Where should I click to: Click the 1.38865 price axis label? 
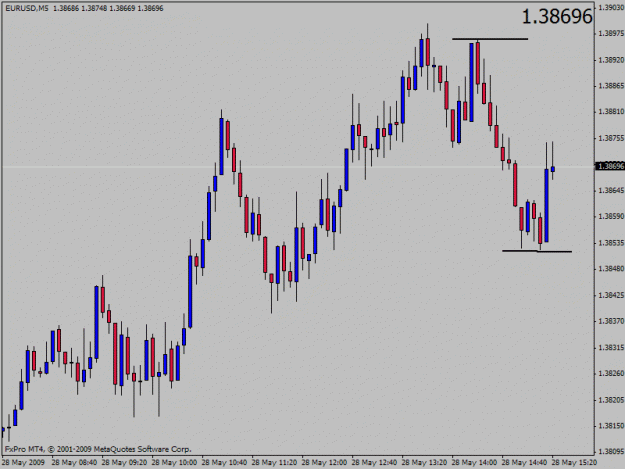[x=611, y=86]
